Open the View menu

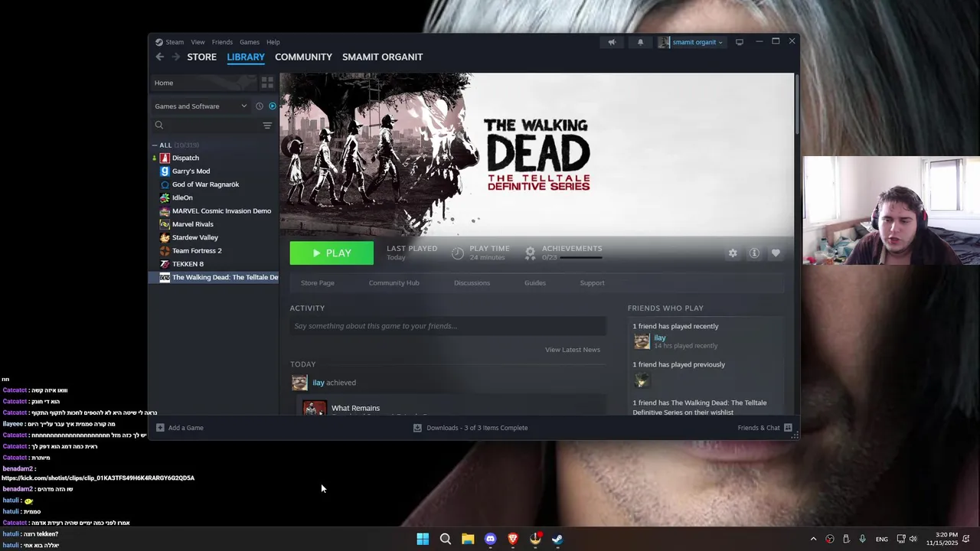pyautogui.click(x=198, y=42)
